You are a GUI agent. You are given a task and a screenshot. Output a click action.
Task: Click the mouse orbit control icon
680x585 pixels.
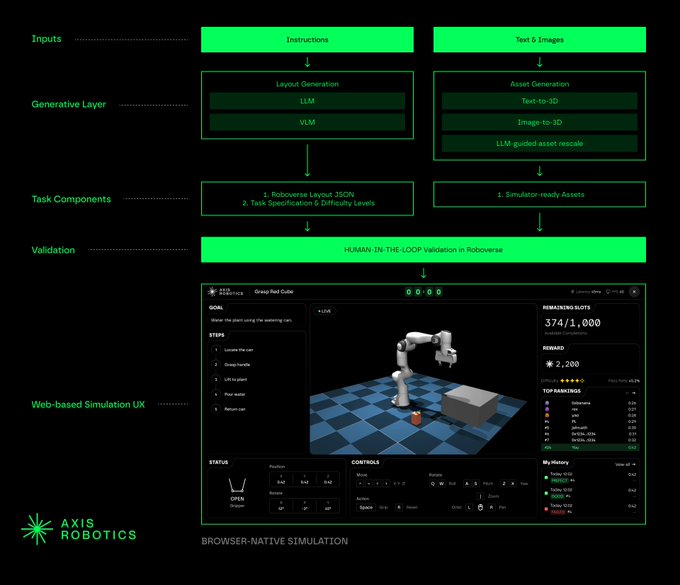[479, 507]
